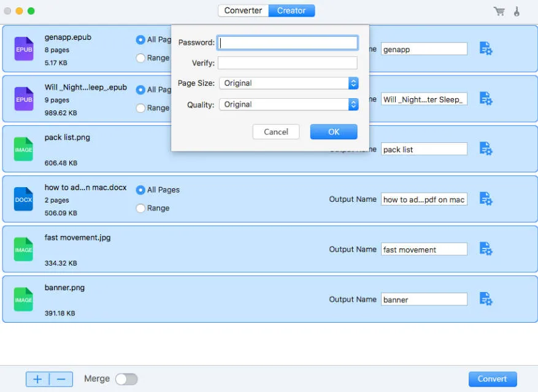This screenshot has height=392, width=538.
Task: Edit the output name field 'banner'
Action: click(x=424, y=299)
